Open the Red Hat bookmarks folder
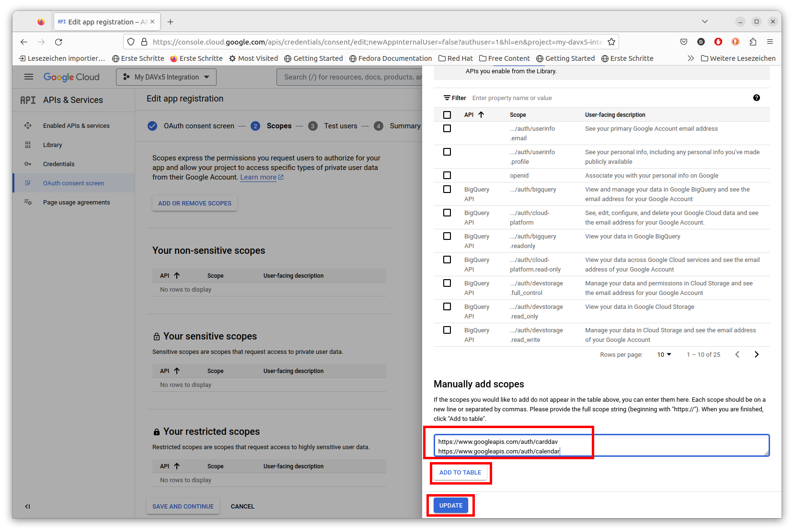The image size is (794, 532). [456, 58]
